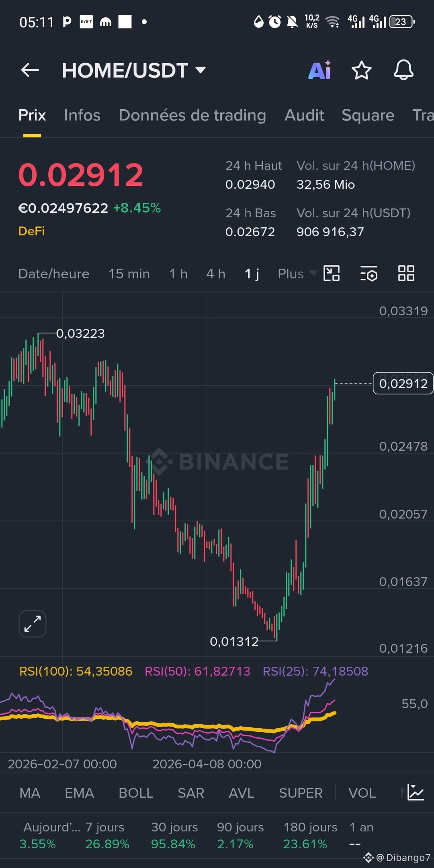Tap the 90 jours 2.17% performance
434x868 pixels.
click(240, 835)
